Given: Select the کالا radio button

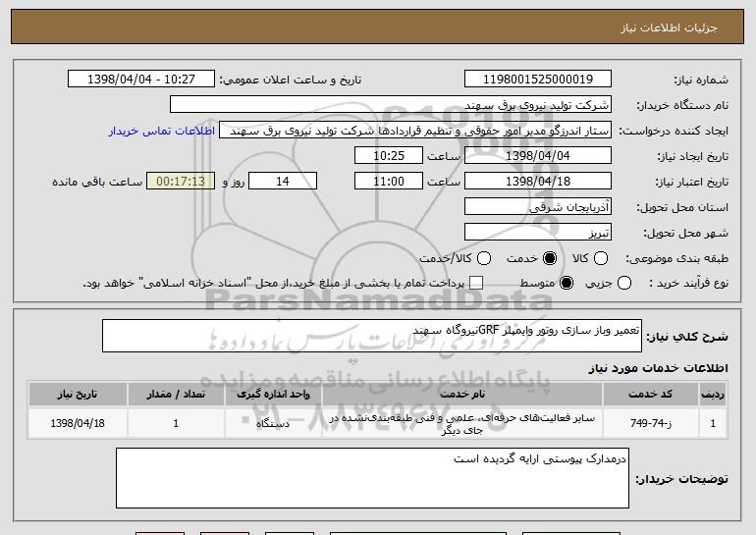Looking at the screenshot, I should (600, 258).
